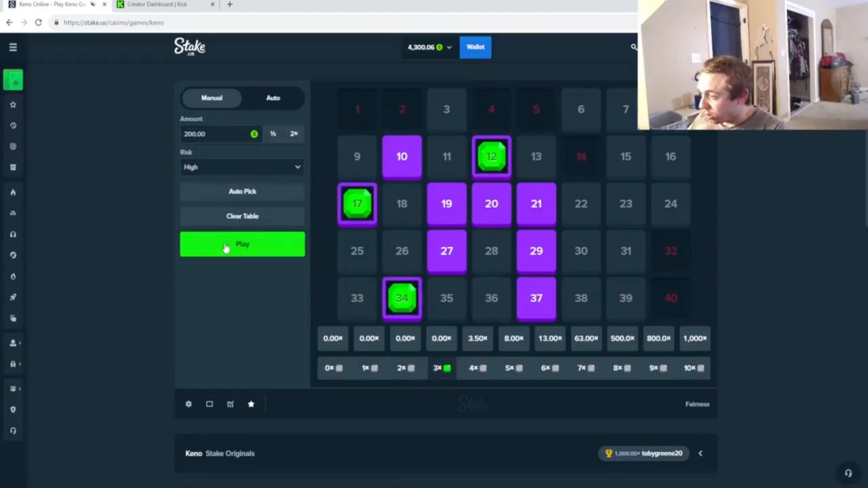Open favourites via the sidebar star icon

13,105
